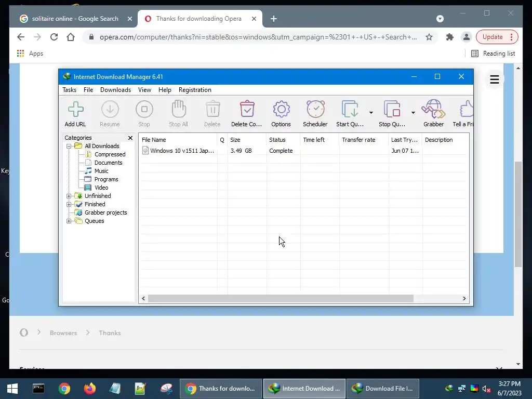Click the download list horizontal scrollbar thumb

[x=281, y=299]
